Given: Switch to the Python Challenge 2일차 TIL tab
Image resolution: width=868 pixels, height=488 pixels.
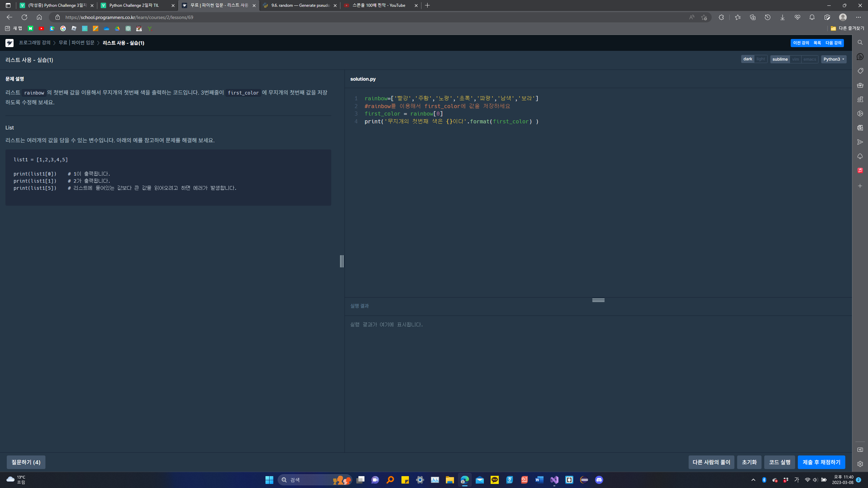Looking at the screenshot, I should point(135,5).
